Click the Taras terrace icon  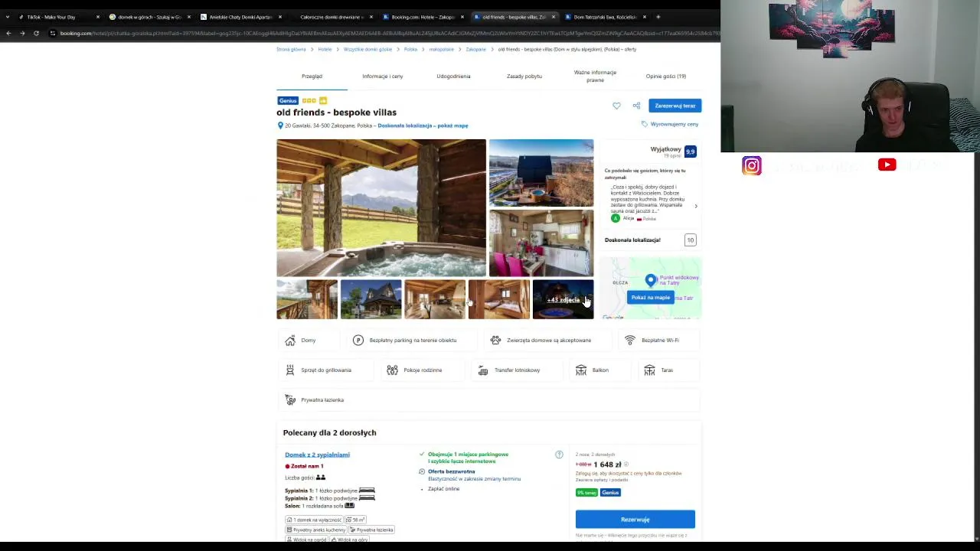[x=649, y=370]
